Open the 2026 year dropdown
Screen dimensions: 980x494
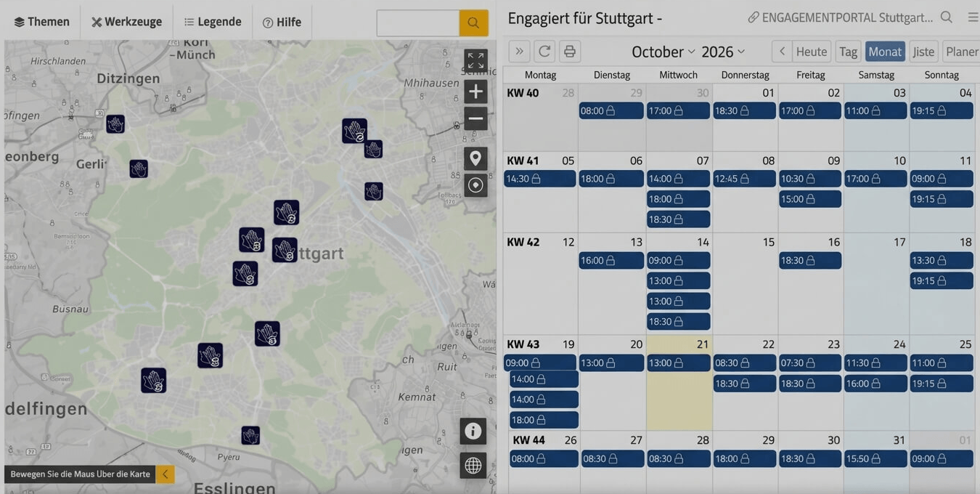tap(723, 52)
